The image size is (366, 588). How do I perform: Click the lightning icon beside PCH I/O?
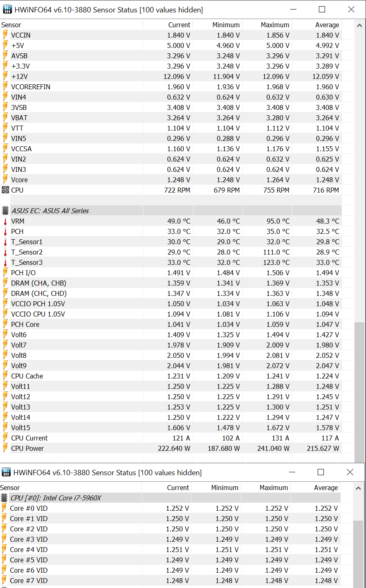pyautogui.click(x=5, y=273)
